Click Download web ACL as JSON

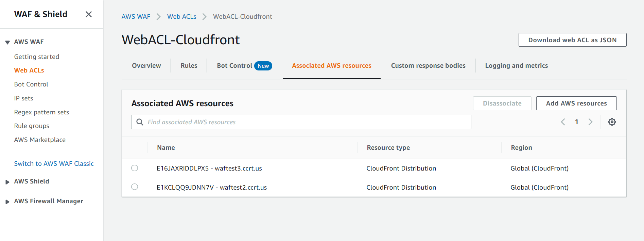(572, 40)
